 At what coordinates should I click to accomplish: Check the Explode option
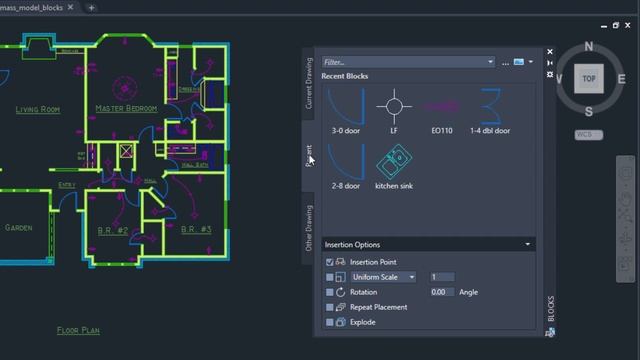[329, 322]
